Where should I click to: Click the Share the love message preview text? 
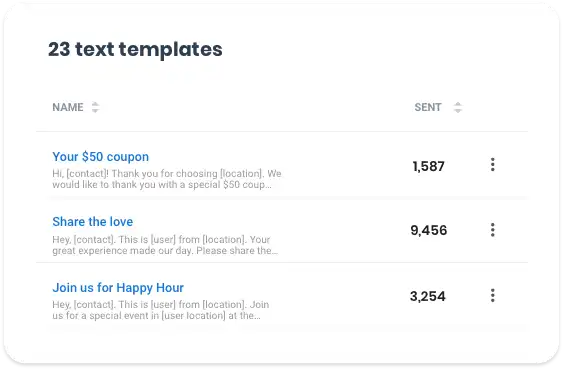point(165,245)
